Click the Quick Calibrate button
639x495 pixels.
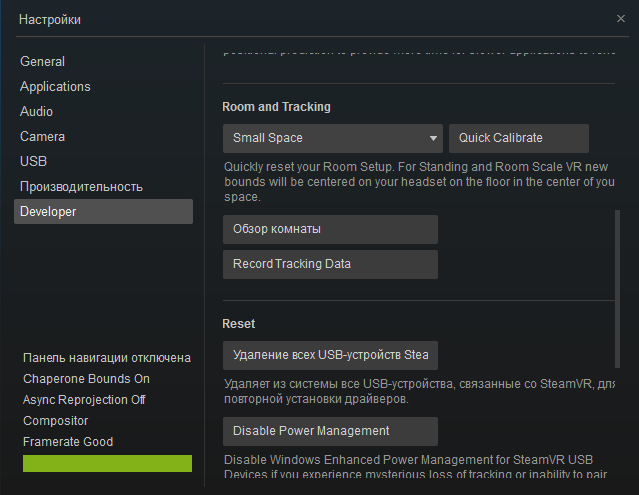(x=518, y=138)
